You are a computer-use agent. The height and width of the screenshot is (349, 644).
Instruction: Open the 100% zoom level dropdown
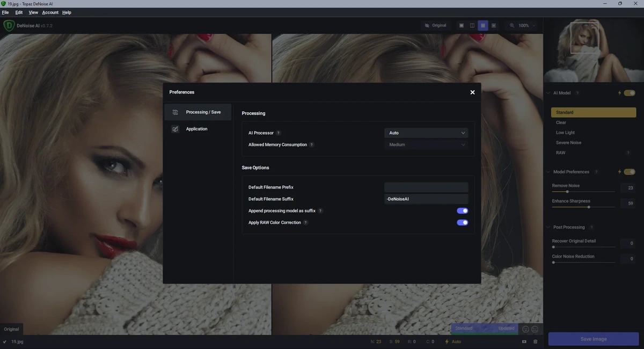click(x=526, y=25)
